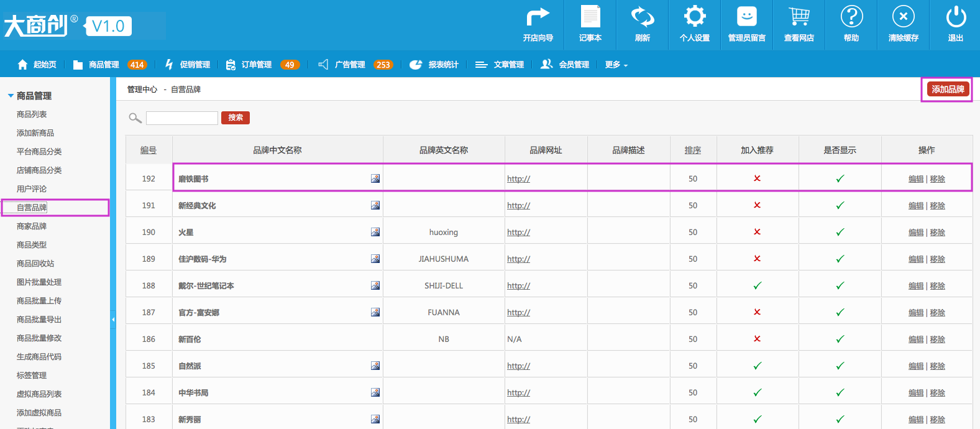Select 自营品牌 in sidebar
Image resolution: width=980 pixels, height=429 pixels.
coord(32,208)
